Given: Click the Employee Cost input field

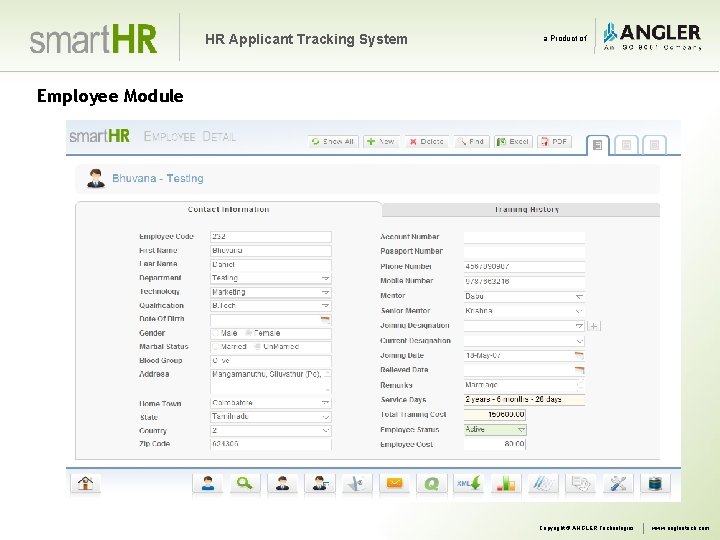Looking at the screenshot, I should 495,444.
